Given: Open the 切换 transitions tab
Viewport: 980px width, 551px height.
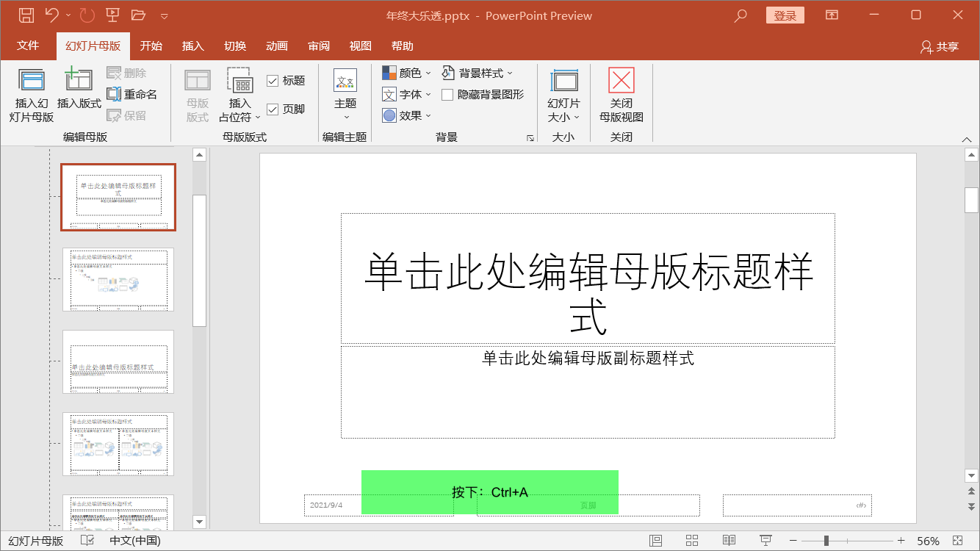Looking at the screenshot, I should (235, 46).
